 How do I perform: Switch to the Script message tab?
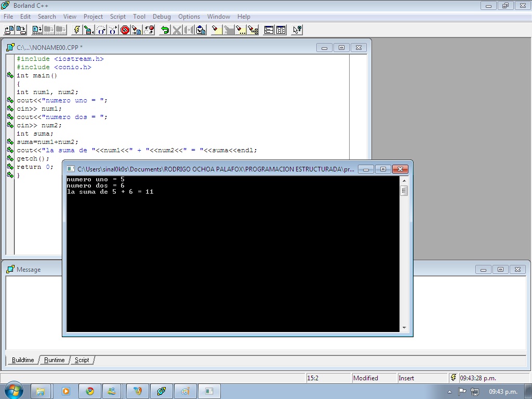click(x=82, y=360)
